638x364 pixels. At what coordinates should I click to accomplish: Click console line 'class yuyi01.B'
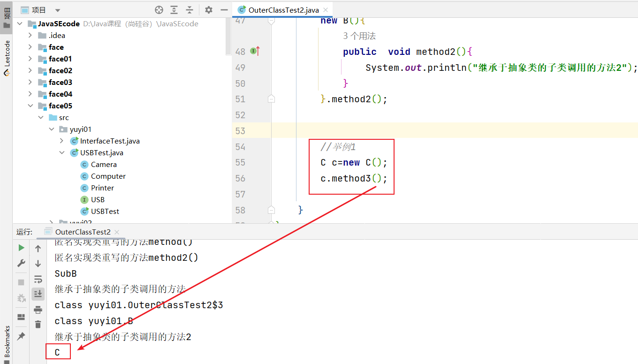pyautogui.click(x=94, y=321)
